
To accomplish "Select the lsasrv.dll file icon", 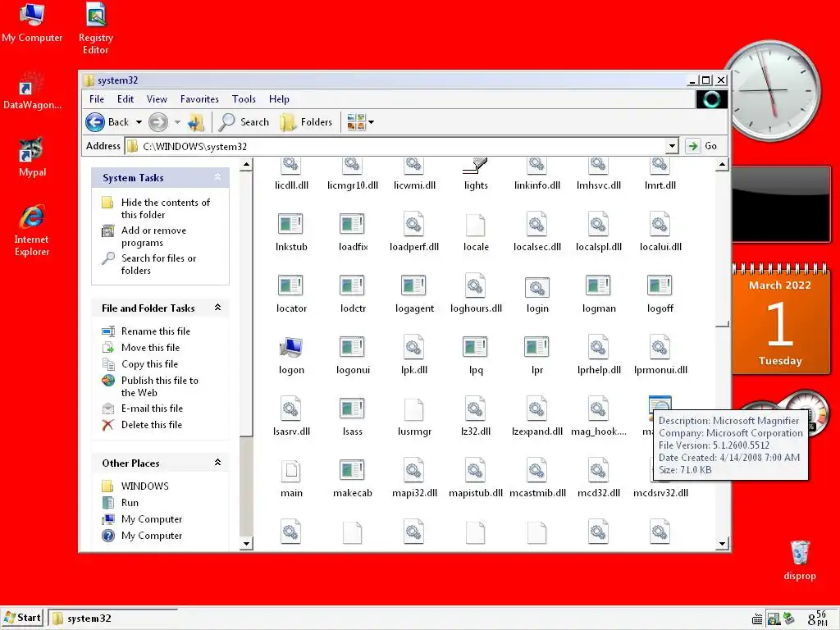I will [x=291, y=418].
